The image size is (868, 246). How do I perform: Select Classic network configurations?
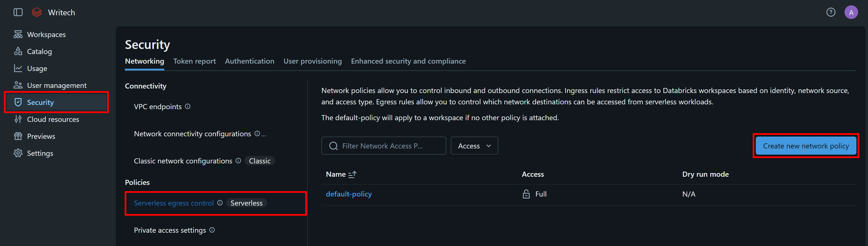pyautogui.click(x=183, y=161)
